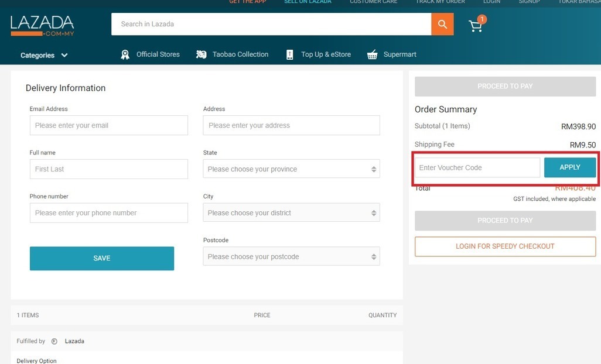This screenshot has height=364, width=601.
Task: Click the Supermart basket icon
Action: pyautogui.click(x=372, y=54)
